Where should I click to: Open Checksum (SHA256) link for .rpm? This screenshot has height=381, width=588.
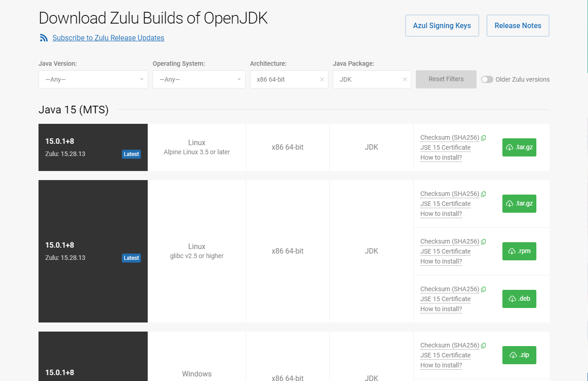pyautogui.click(x=450, y=241)
